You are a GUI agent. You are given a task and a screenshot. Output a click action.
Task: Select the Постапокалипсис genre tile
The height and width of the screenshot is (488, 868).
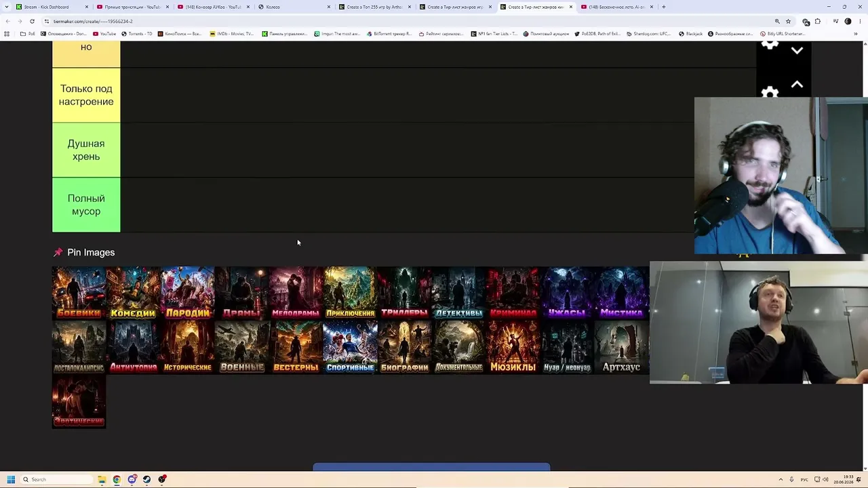tap(79, 347)
